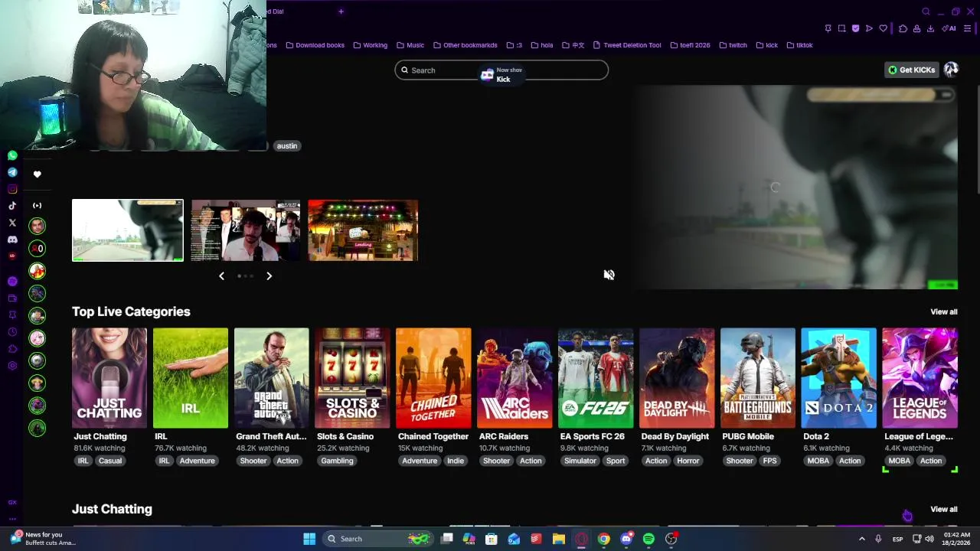980x551 pixels.
Task: Open the EA Sports FC 26 category title
Action: click(592, 436)
